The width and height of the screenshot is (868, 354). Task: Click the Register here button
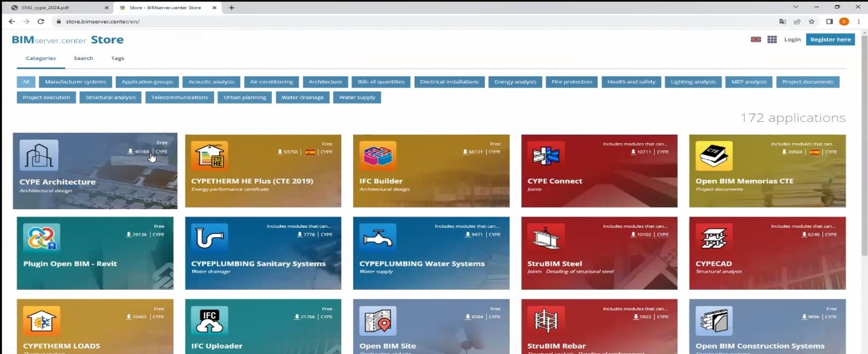(x=830, y=39)
